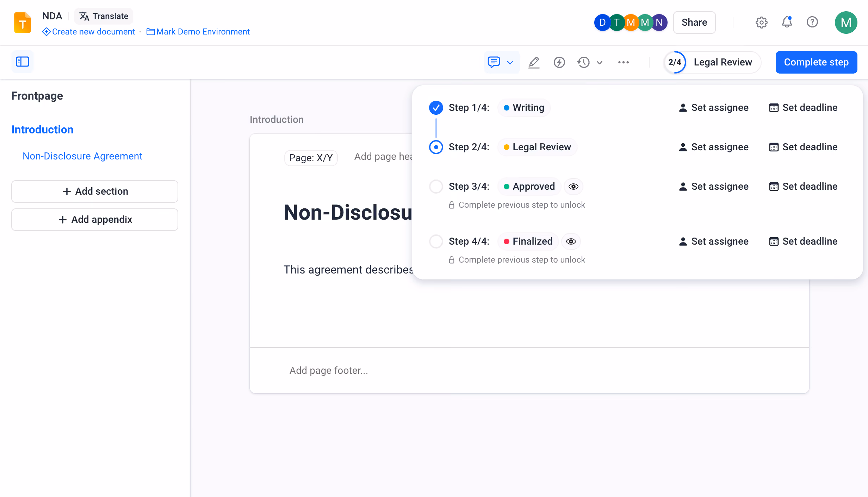Click the Non-Disclosure heading text
Image resolution: width=868 pixels, height=497 pixels.
348,213
